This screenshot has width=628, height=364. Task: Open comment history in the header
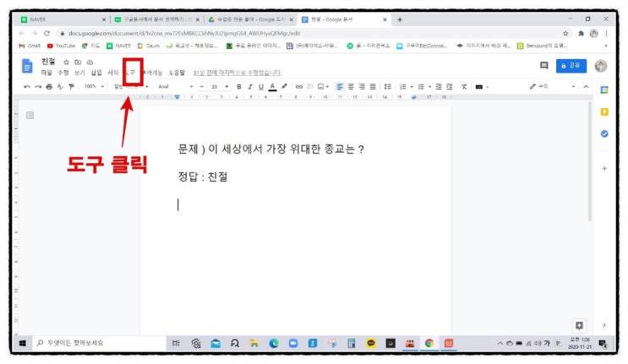point(543,66)
